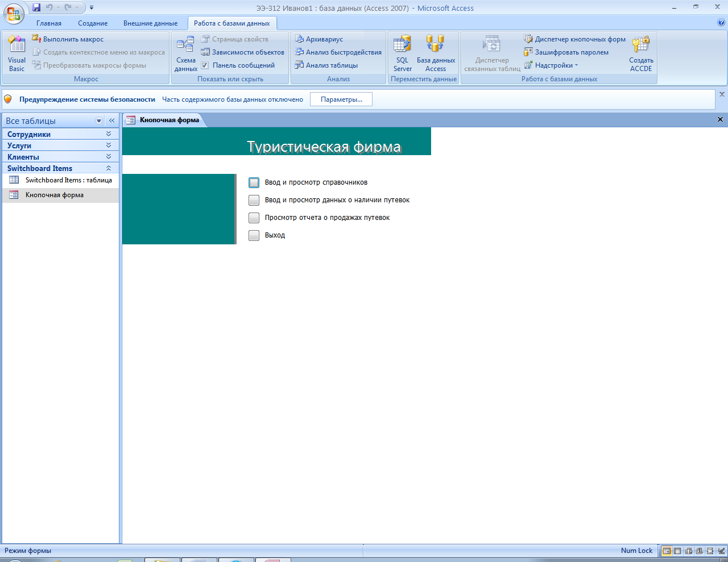Switch to Design view in status bar

point(721,551)
